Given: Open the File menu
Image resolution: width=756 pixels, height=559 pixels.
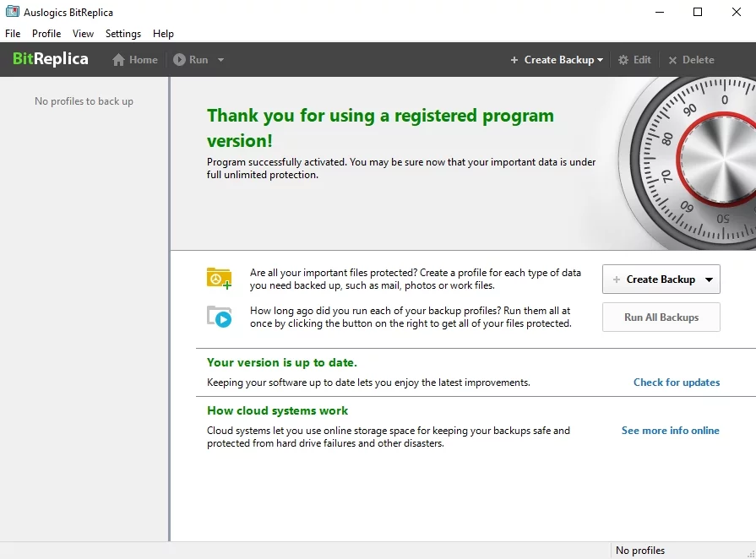Looking at the screenshot, I should pos(13,34).
